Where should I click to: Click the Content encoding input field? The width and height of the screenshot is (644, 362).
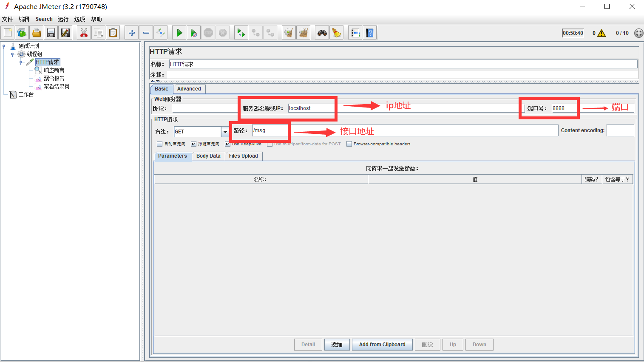(620, 130)
